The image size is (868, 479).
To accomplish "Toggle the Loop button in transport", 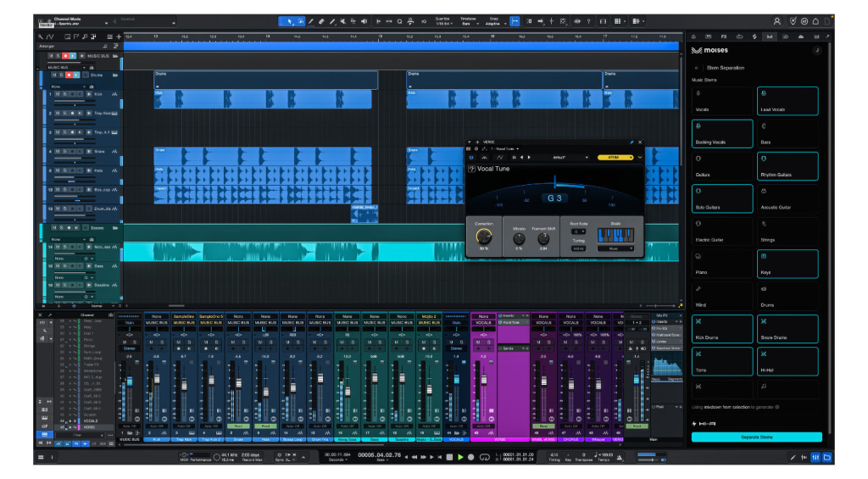I will pos(484,457).
